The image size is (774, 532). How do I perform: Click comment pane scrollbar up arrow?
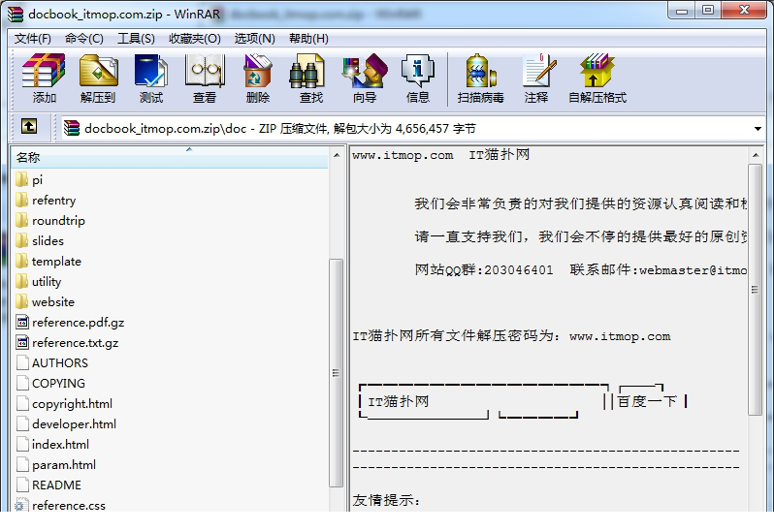[x=756, y=155]
